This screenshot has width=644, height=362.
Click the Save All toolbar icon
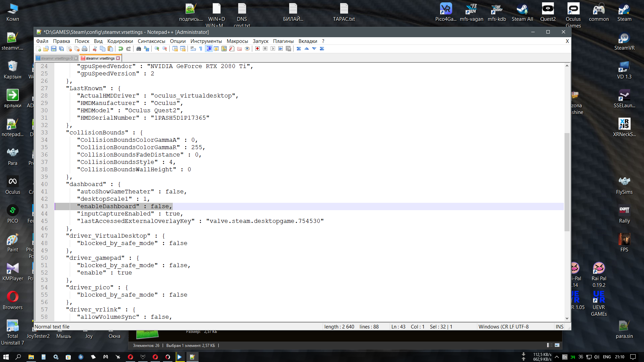[x=61, y=49]
